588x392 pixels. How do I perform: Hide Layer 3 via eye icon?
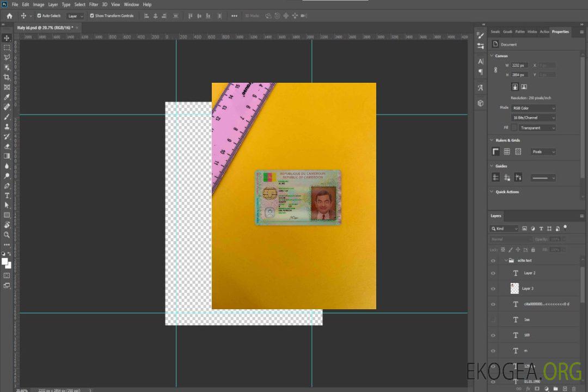[x=493, y=289]
